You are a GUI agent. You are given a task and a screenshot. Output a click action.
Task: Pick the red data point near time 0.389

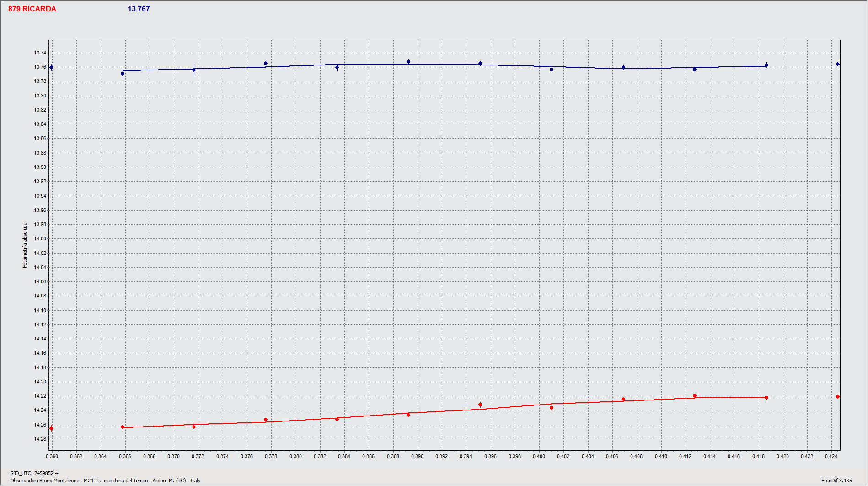click(408, 415)
